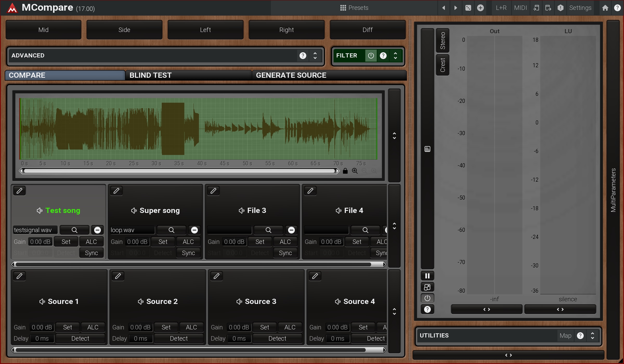Open the home icon in the top bar
The width and height of the screenshot is (624, 364).
click(x=605, y=8)
